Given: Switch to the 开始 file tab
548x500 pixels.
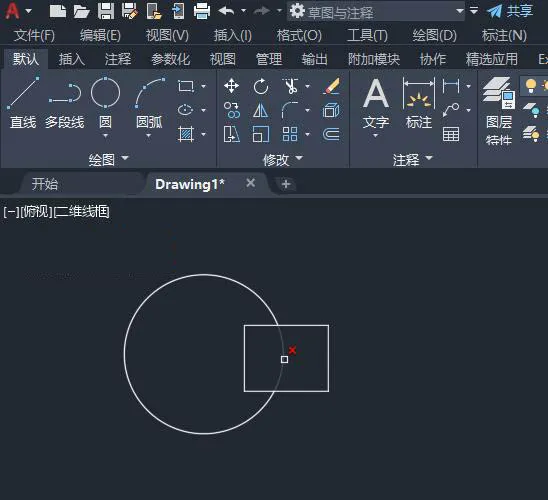Looking at the screenshot, I should (x=45, y=184).
